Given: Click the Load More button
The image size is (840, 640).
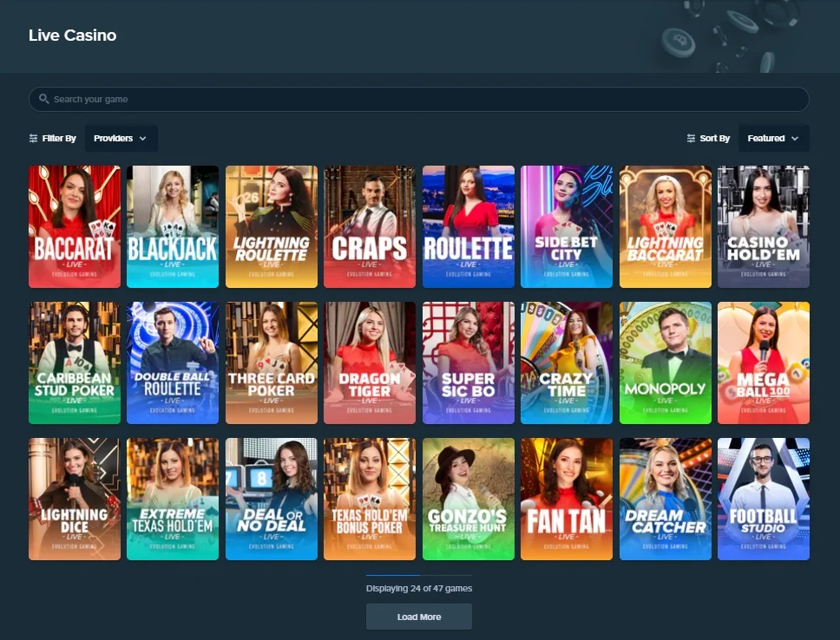Looking at the screenshot, I should coord(419,617).
